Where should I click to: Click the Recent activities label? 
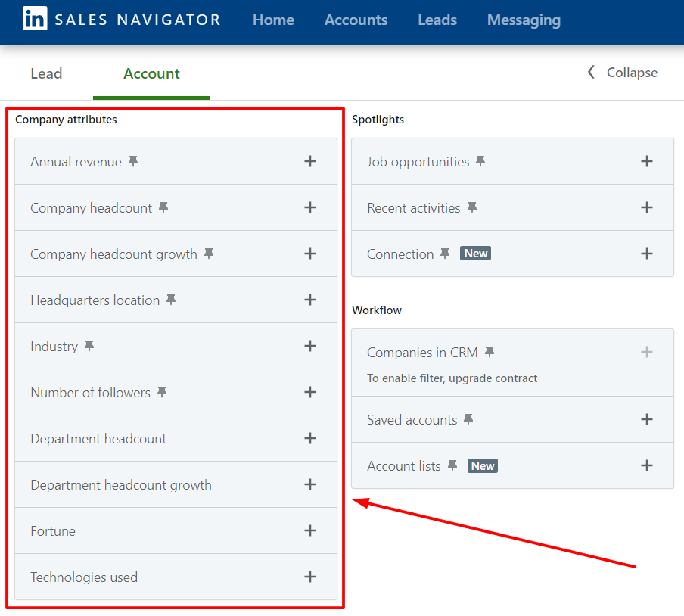[x=414, y=208]
